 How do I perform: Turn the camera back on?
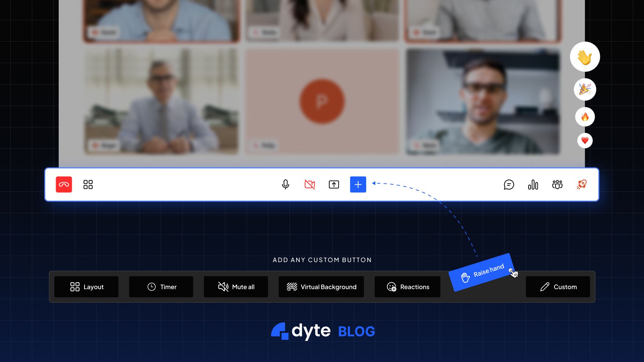[x=309, y=185]
